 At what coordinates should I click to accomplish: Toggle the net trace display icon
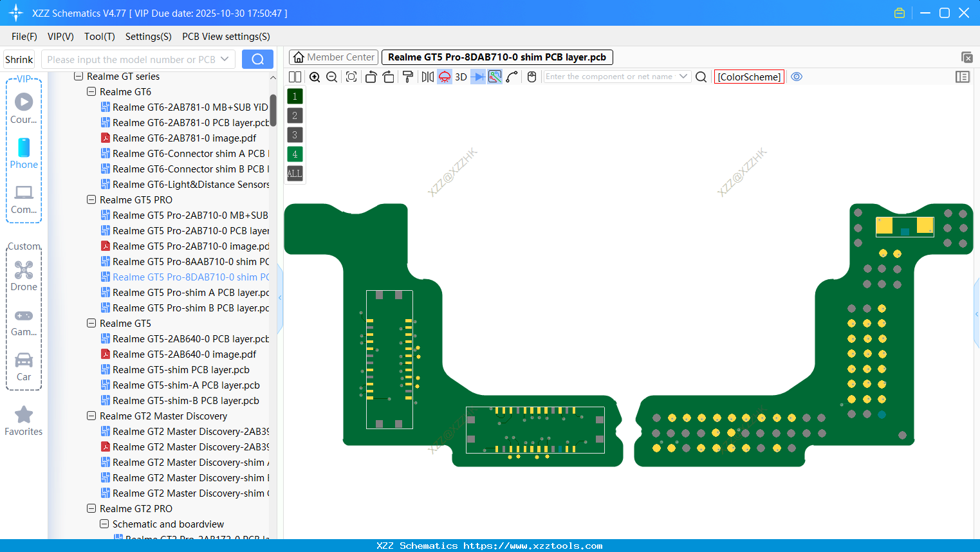(495, 77)
